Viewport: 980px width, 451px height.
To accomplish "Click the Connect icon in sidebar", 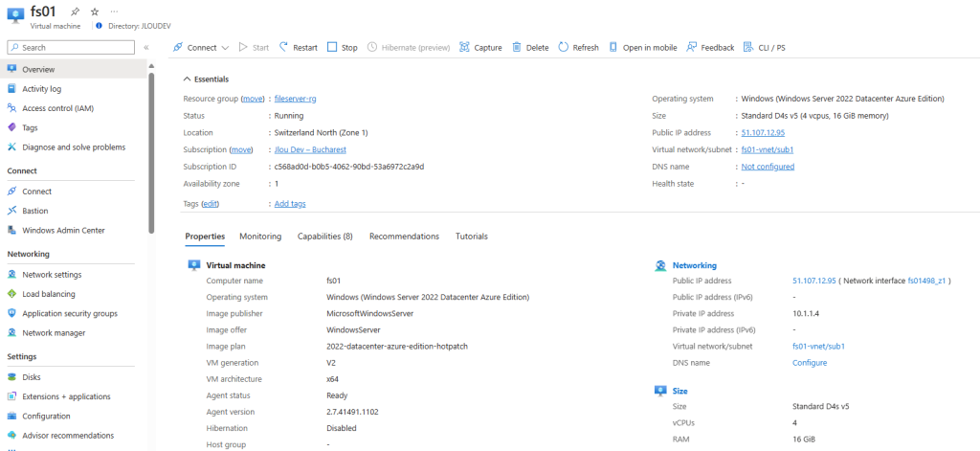I will pos(11,192).
